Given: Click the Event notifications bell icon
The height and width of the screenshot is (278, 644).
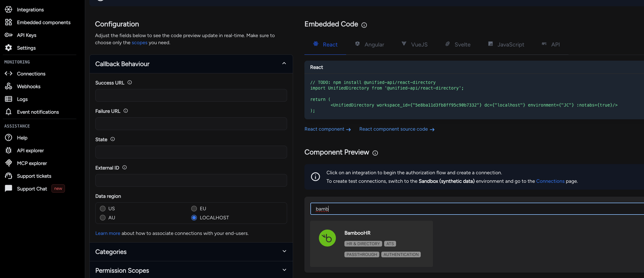Looking at the screenshot, I should coord(9,112).
